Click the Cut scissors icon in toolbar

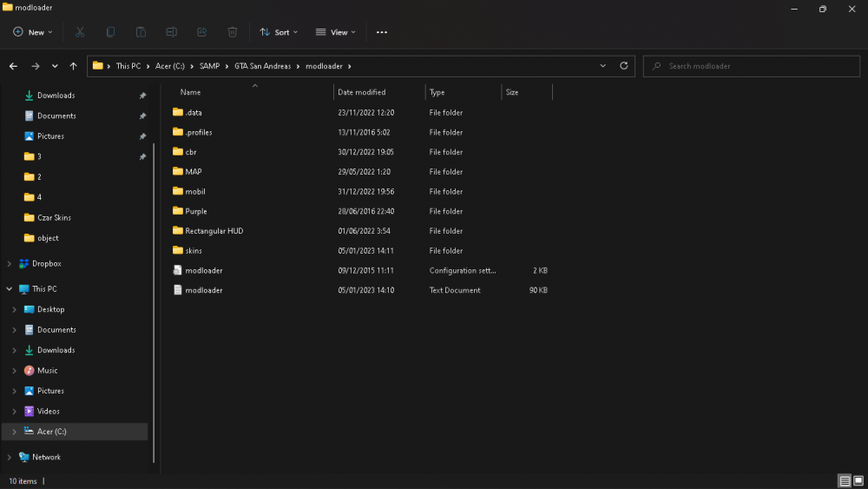[80, 32]
